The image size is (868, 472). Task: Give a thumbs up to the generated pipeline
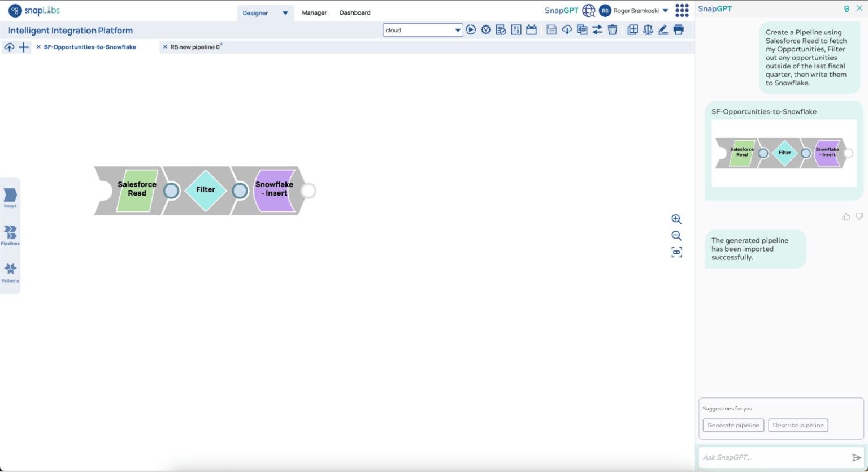[845, 216]
